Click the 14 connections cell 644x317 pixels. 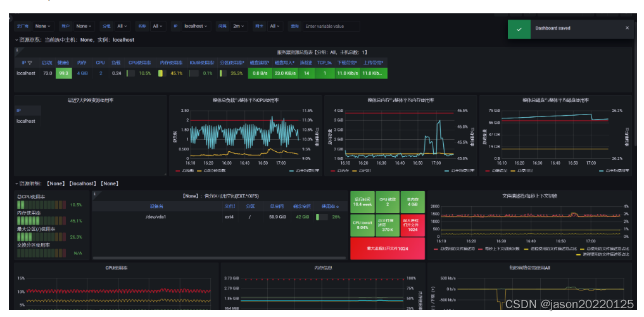coord(306,73)
